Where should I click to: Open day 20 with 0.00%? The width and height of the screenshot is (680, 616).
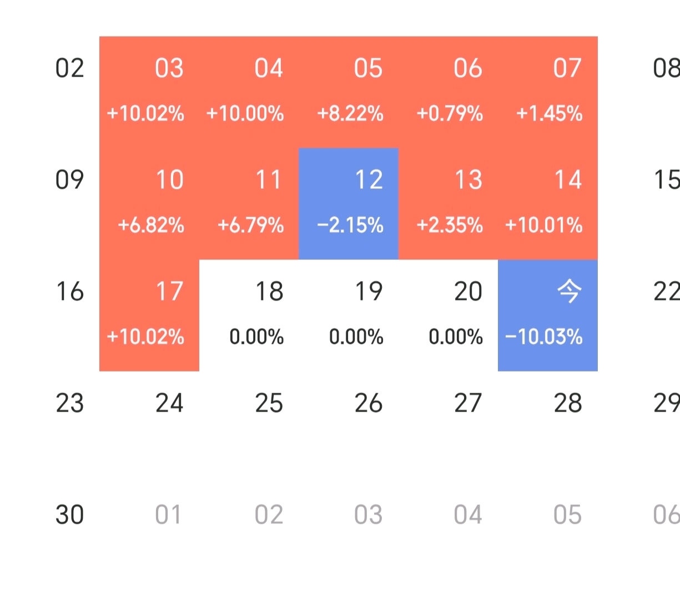click(x=448, y=315)
